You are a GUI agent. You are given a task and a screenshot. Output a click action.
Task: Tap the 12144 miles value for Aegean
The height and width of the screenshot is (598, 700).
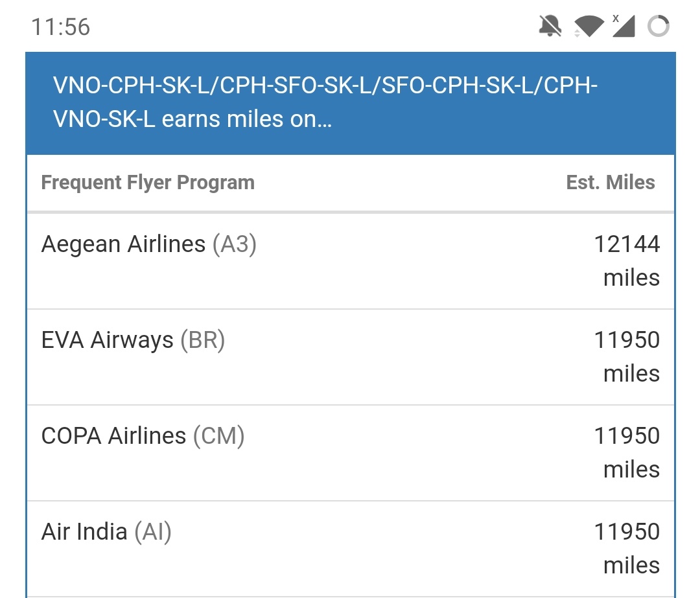[x=627, y=261]
